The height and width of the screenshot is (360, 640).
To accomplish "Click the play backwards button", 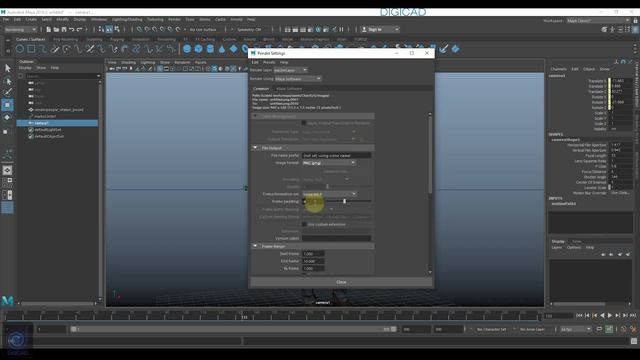I will pyautogui.click(x=602, y=316).
